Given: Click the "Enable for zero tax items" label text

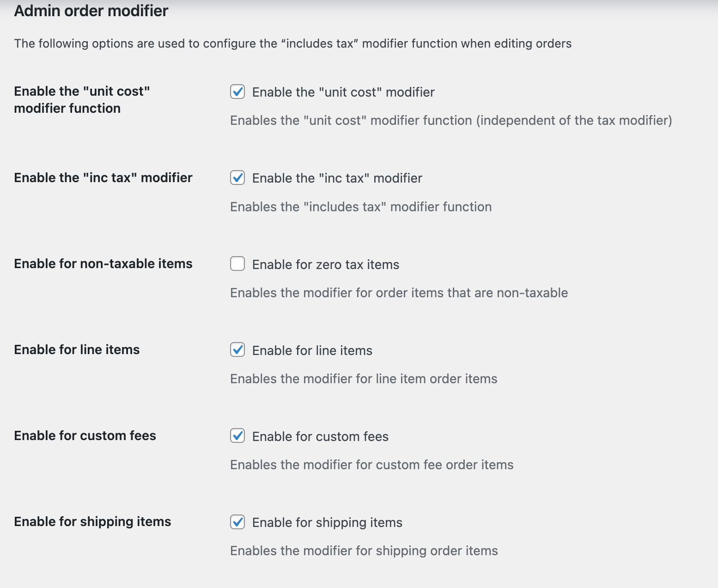Looking at the screenshot, I should point(325,264).
